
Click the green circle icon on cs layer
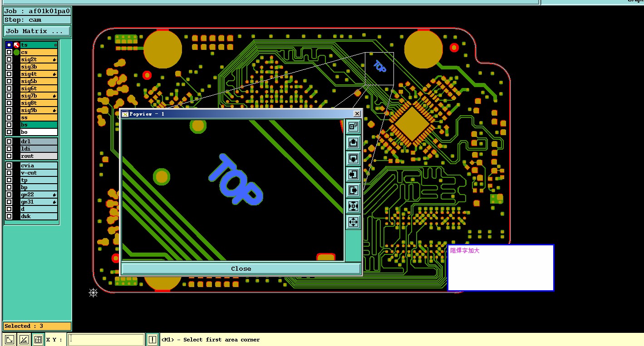(16, 52)
